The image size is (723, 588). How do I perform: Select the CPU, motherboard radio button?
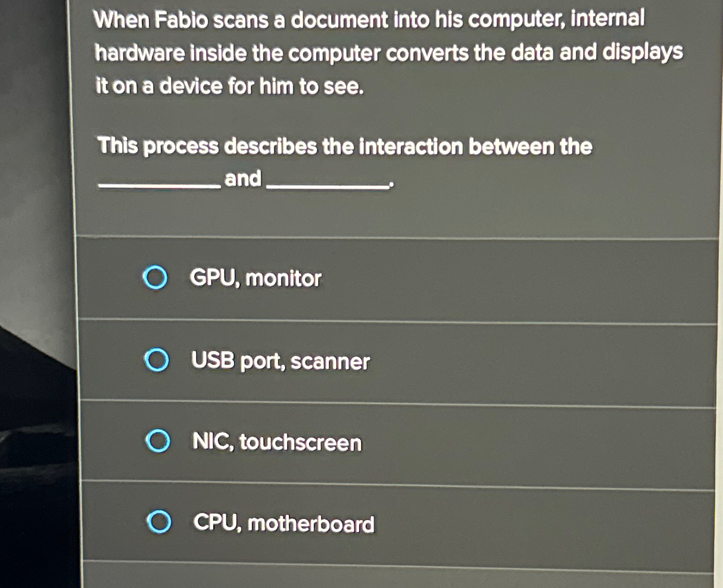click(x=158, y=523)
